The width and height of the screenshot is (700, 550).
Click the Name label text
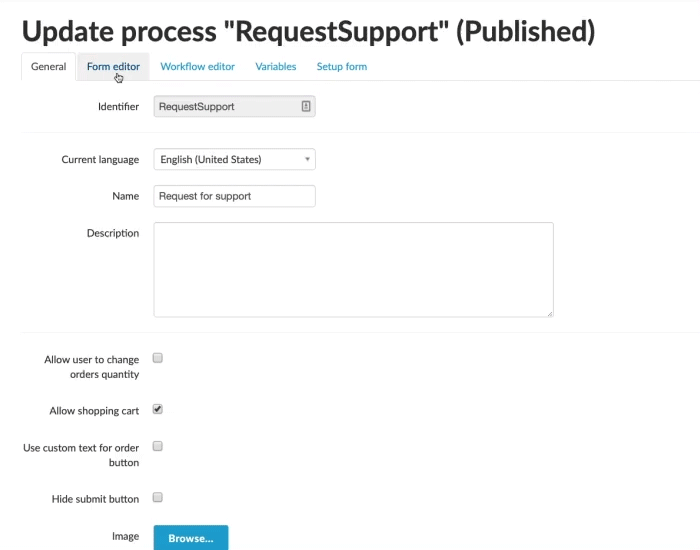pos(125,197)
